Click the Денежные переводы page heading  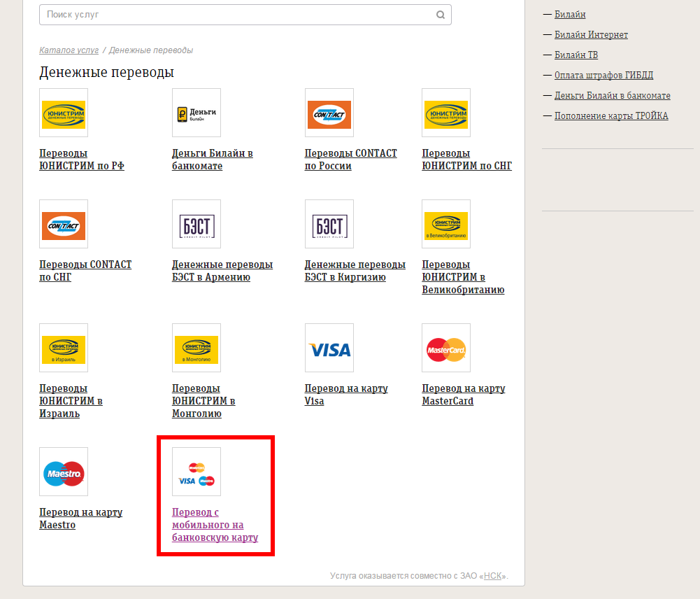click(x=107, y=72)
